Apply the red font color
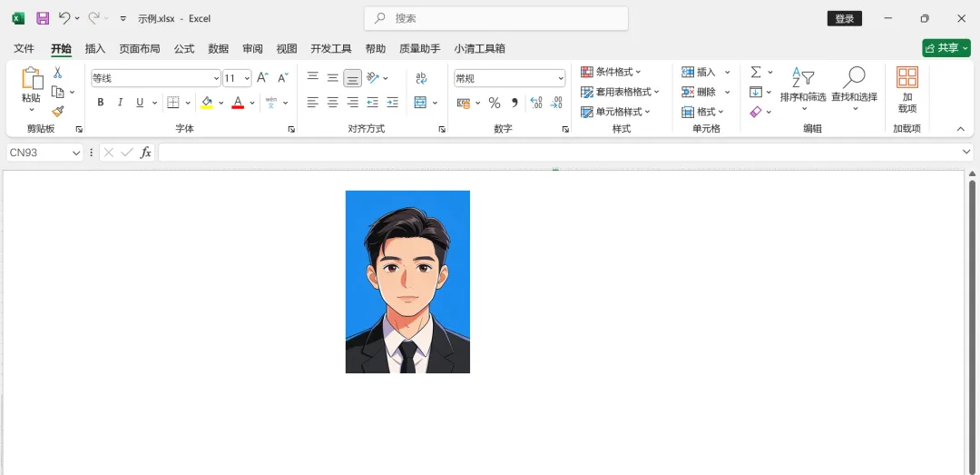 (238, 103)
